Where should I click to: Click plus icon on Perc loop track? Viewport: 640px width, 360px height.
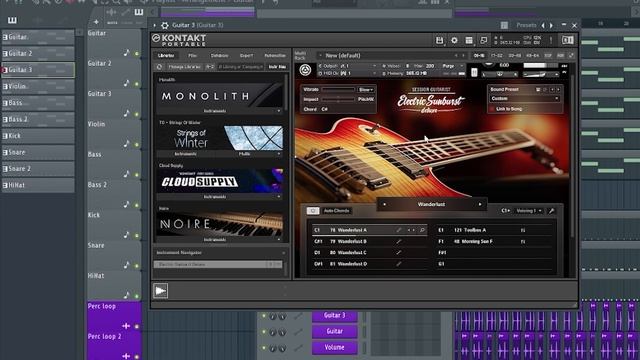point(126,326)
